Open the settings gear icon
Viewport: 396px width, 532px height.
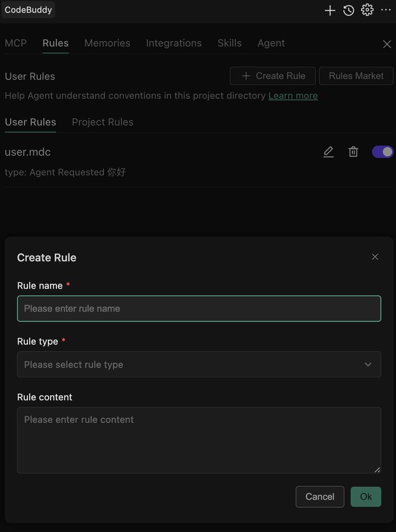[x=367, y=10]
